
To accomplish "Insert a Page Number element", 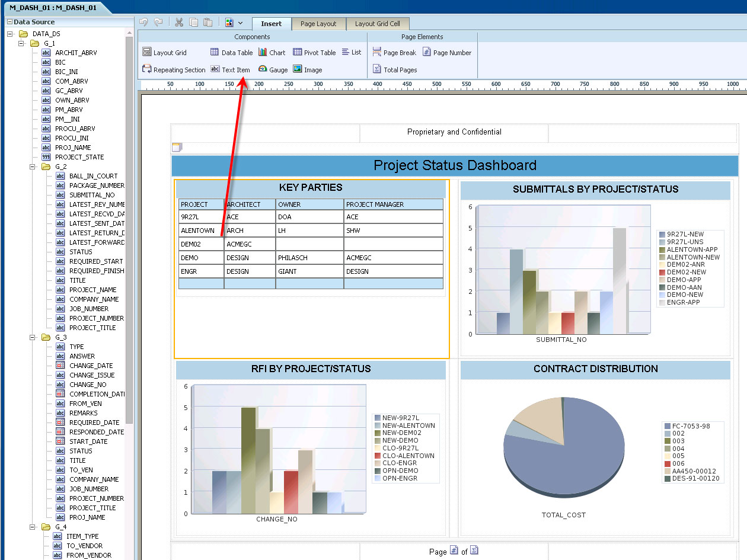I will (447, 52).
